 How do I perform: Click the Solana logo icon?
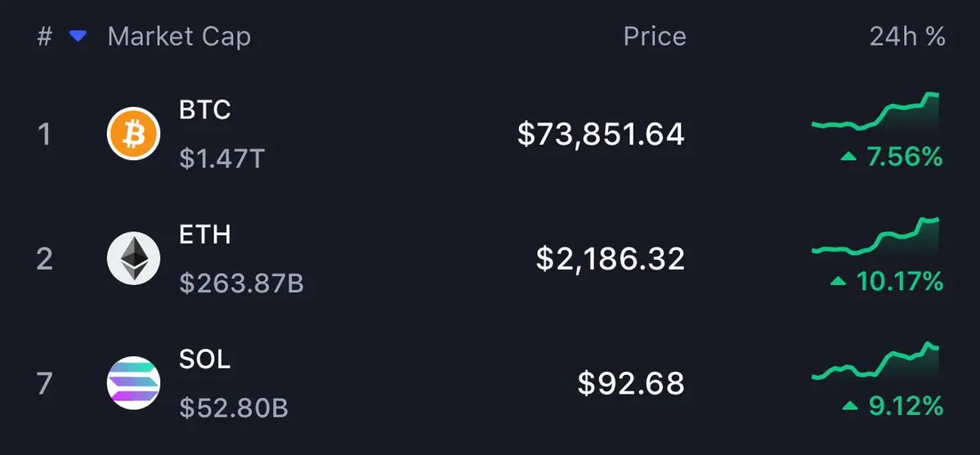[x=133, y=383]
